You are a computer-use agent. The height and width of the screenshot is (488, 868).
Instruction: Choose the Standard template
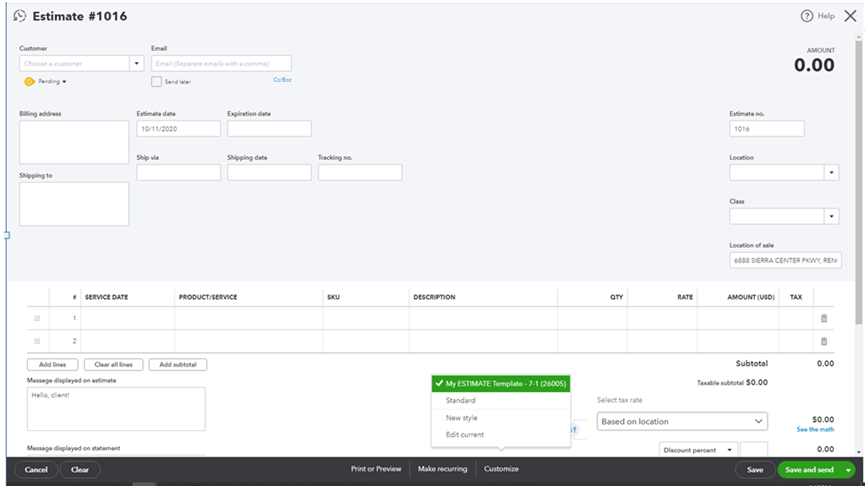point(461,400)
